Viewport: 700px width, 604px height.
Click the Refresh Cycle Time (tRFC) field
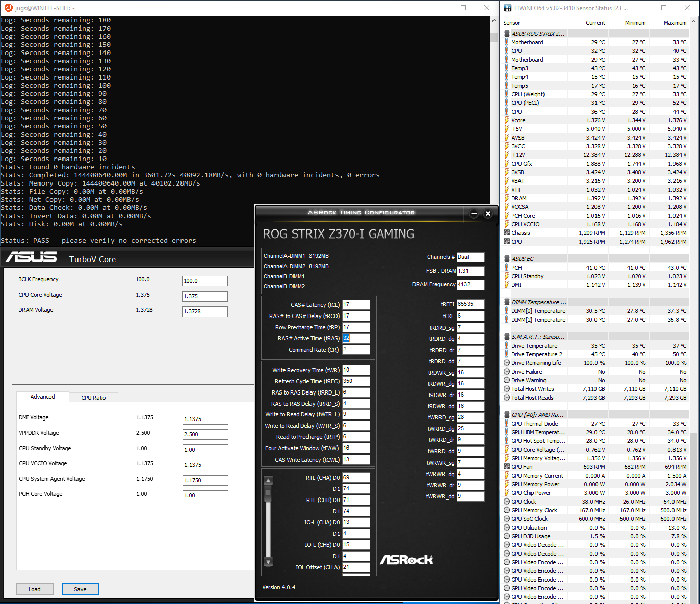(356, 381)
